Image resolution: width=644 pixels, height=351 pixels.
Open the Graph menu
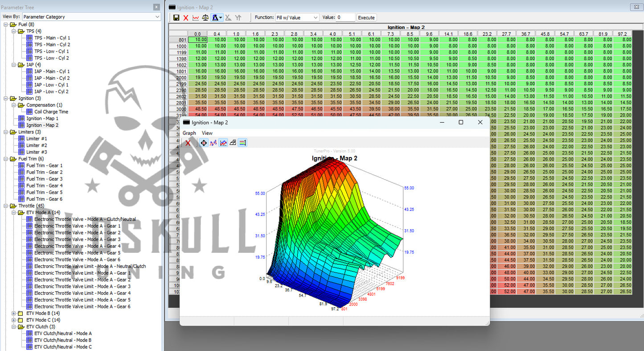[189, 132]
